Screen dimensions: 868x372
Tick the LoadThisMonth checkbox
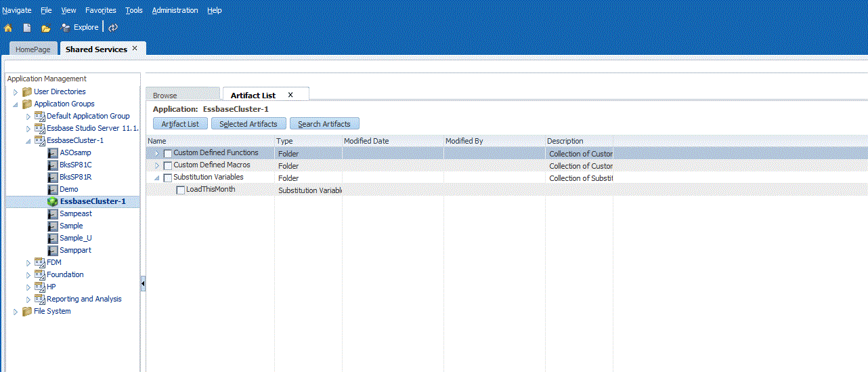[x=181, y=190]
